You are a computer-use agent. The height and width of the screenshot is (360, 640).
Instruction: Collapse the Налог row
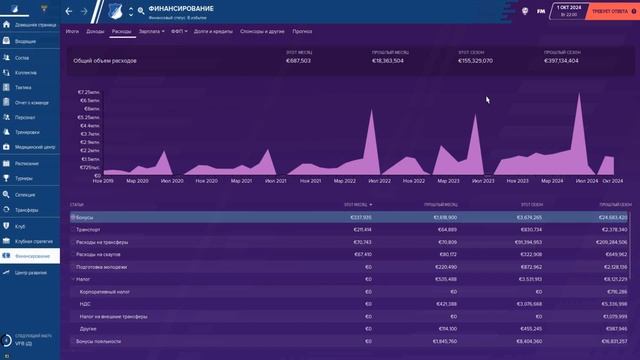click(x=73, y=279)
